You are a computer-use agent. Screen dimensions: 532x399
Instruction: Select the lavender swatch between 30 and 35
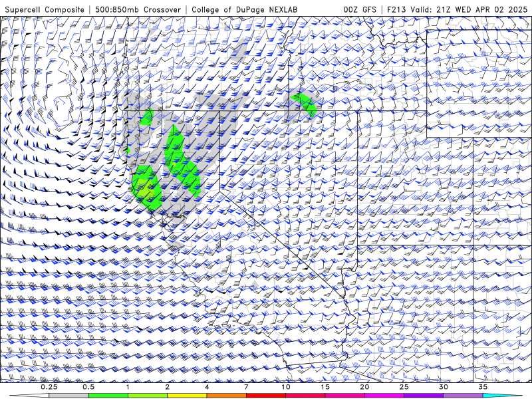point(463,396)
